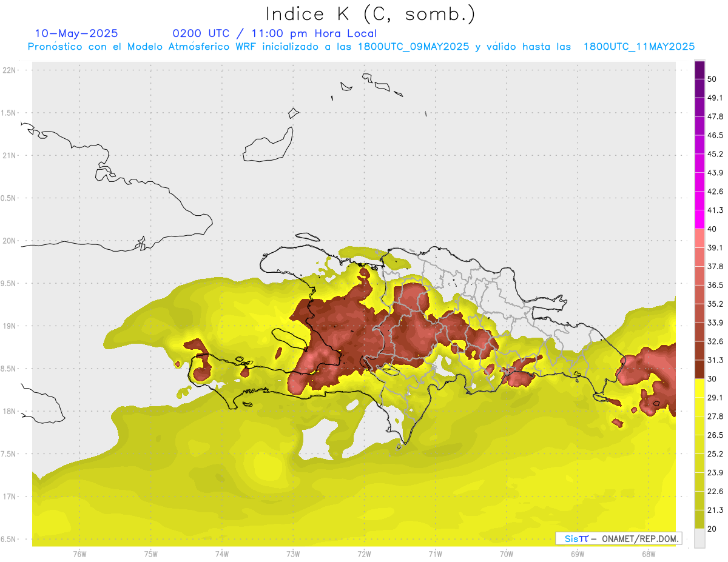Click the legend value "39.1"
Viewport: 728px width, 562px height.
715,248
